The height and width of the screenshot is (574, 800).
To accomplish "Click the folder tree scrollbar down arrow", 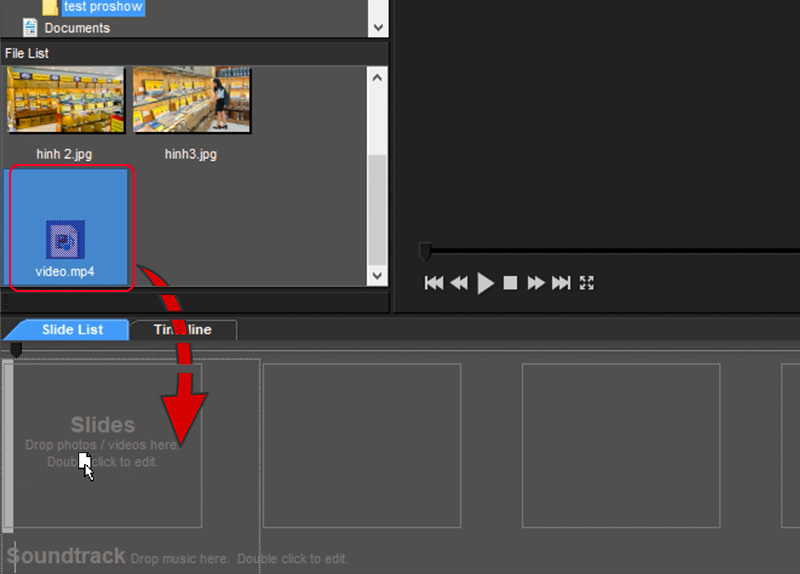I will 377,28.
